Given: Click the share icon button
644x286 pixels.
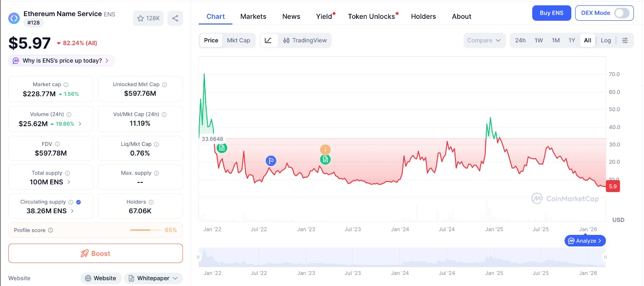Looking at the screenshot, I should click(x=175, y=18).
